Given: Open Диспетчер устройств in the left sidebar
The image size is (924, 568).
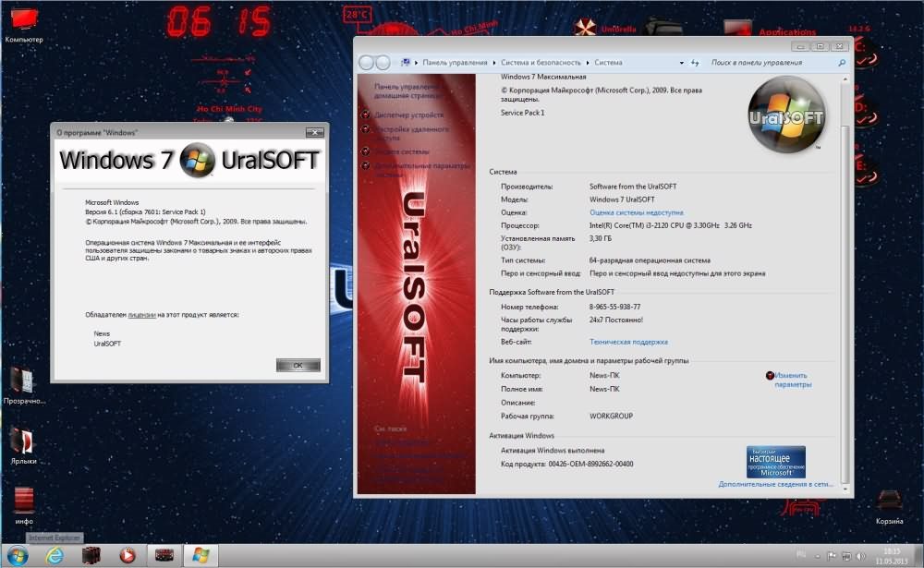Looking at the screenshot, I should click(x=408, y=115).
